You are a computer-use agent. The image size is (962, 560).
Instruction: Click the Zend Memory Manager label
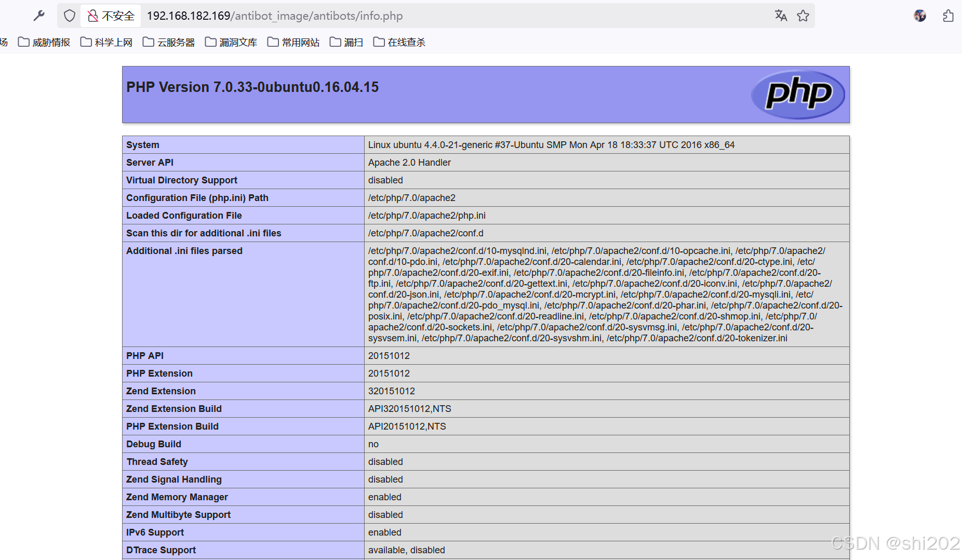point(177,497)
